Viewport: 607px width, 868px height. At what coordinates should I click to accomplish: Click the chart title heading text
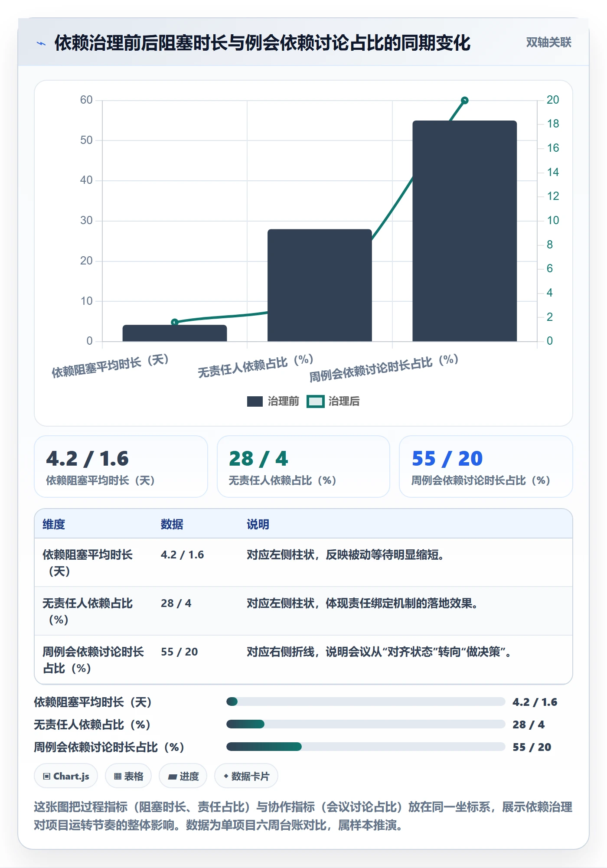pyautogui.click(x=262, y=43)
